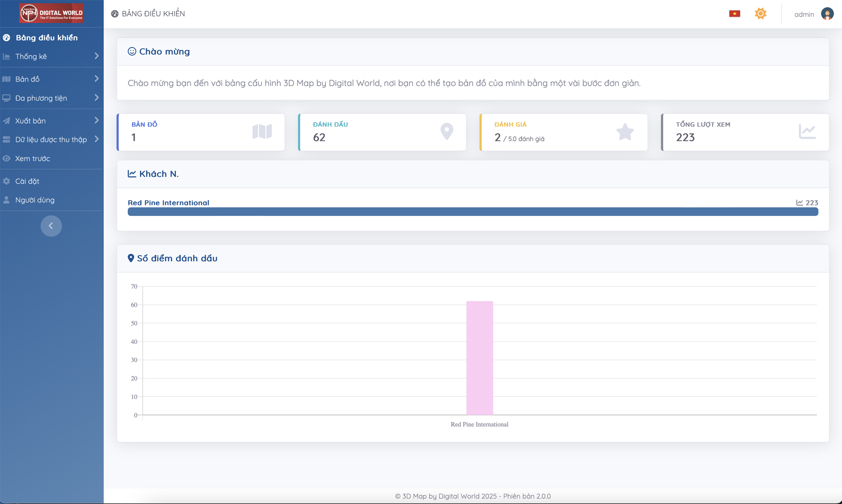842x504 pixels.
Task: Open the Người dùng menu item
Action: (35, 200)
